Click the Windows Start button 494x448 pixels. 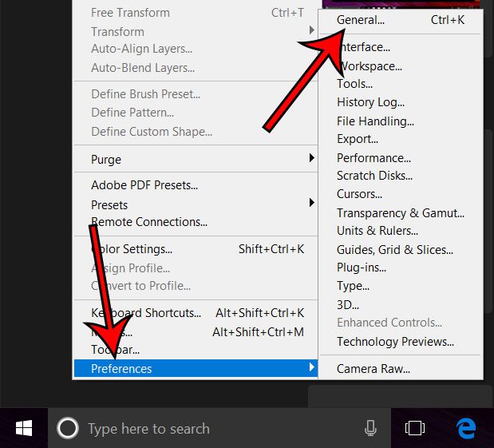click(x=24, y=429)
